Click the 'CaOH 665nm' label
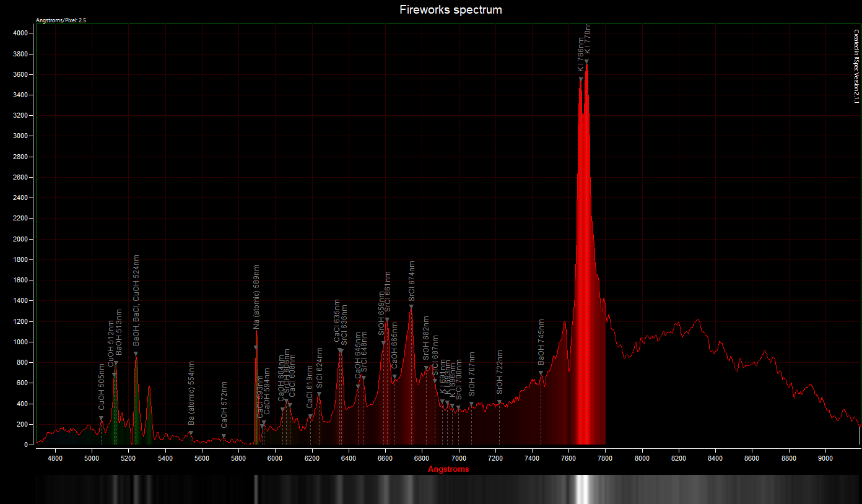 [395, 345]
